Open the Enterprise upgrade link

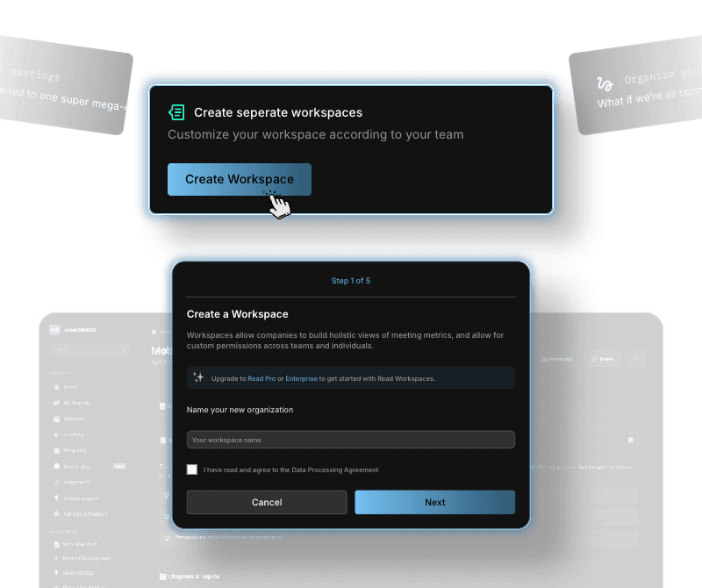[301, 378]
